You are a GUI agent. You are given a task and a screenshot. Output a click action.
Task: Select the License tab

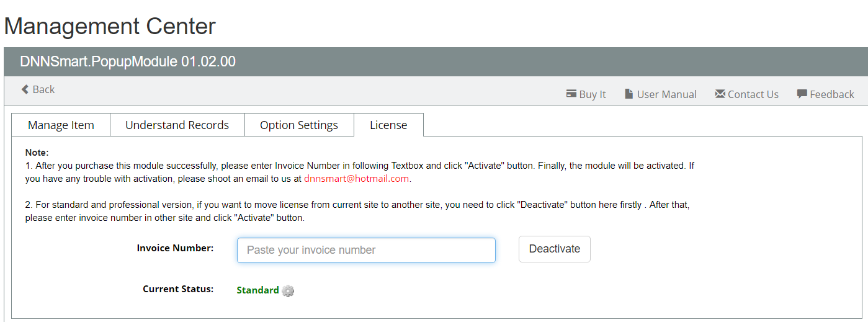pyautogui.click(x=388, y=125)
